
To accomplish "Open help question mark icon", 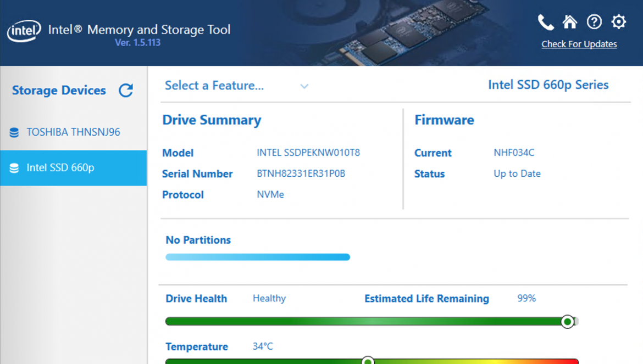I will click(x=594, y=22).
